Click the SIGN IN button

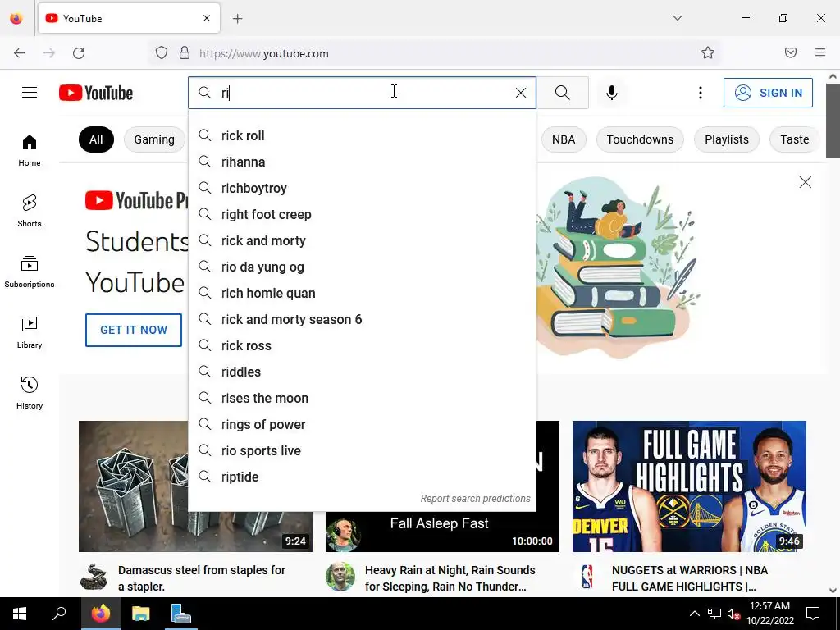tap(768, 93)
